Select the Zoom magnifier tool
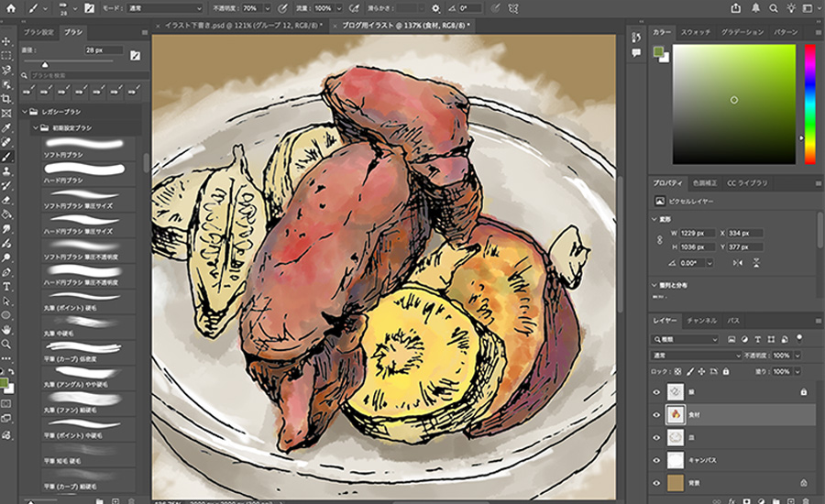This screenshot has height=504, width=825. click(x=6, y=344)
